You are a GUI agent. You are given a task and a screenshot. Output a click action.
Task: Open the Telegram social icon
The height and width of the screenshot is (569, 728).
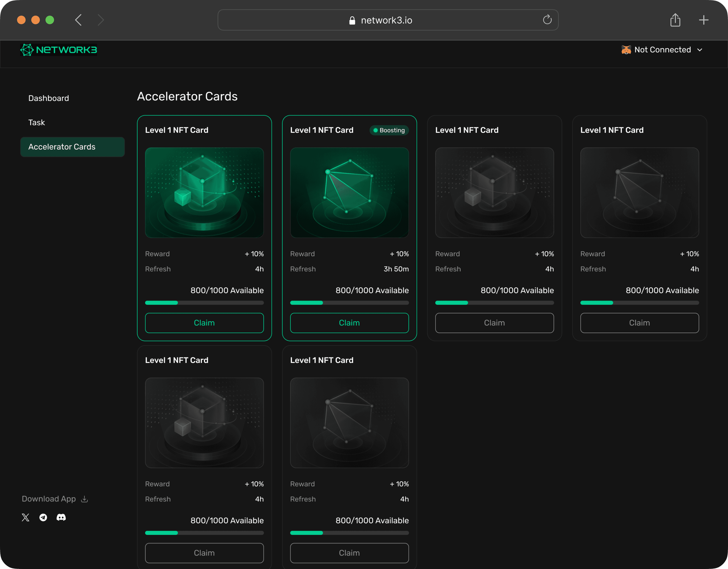43,517
